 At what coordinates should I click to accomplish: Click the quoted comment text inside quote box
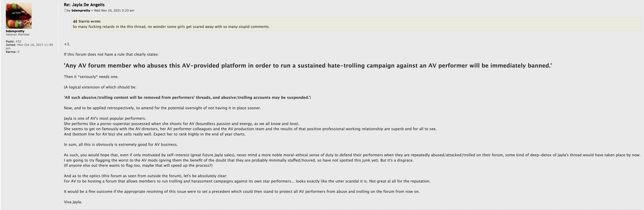point(171,27)
